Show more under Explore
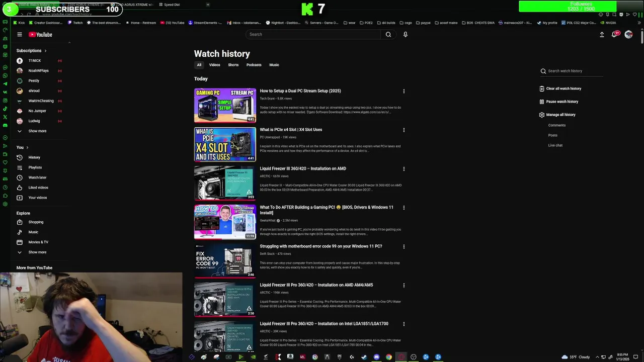 [37, 252]
